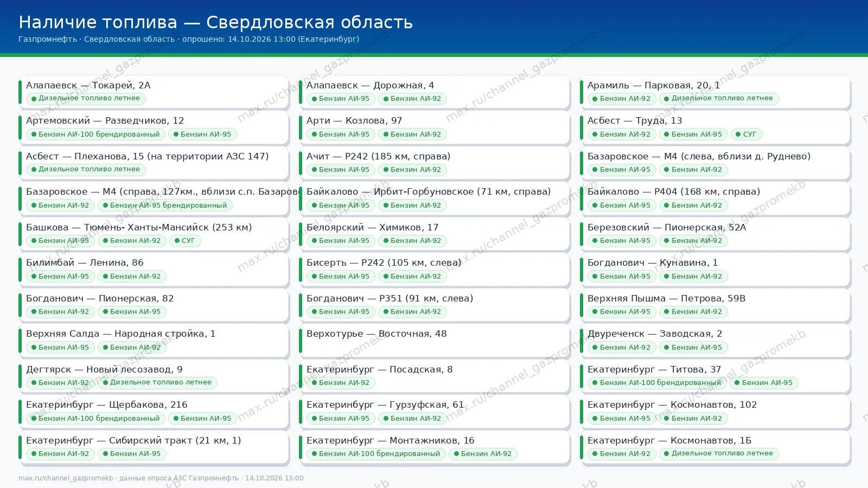The height and width of the screenshot is (488, 868).
Task: Select the 'СУГ' tag in Асбест Труда card
Action: (x=746, y=134)
